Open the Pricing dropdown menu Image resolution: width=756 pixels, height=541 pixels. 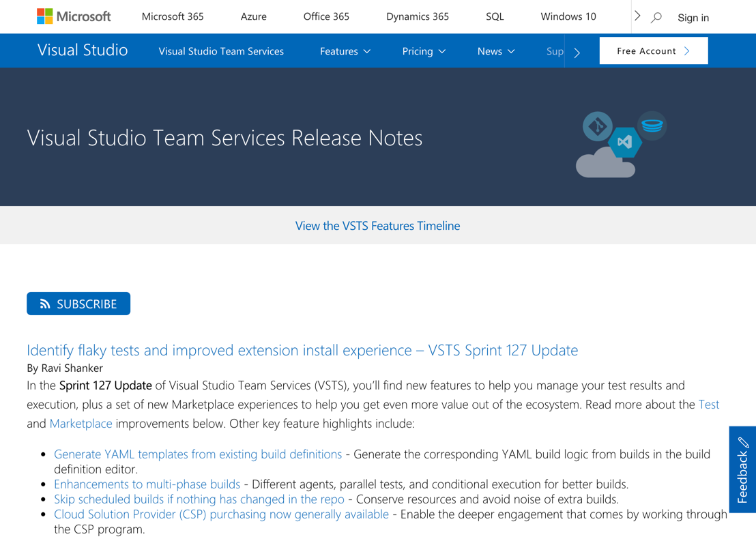coord(424,50)
